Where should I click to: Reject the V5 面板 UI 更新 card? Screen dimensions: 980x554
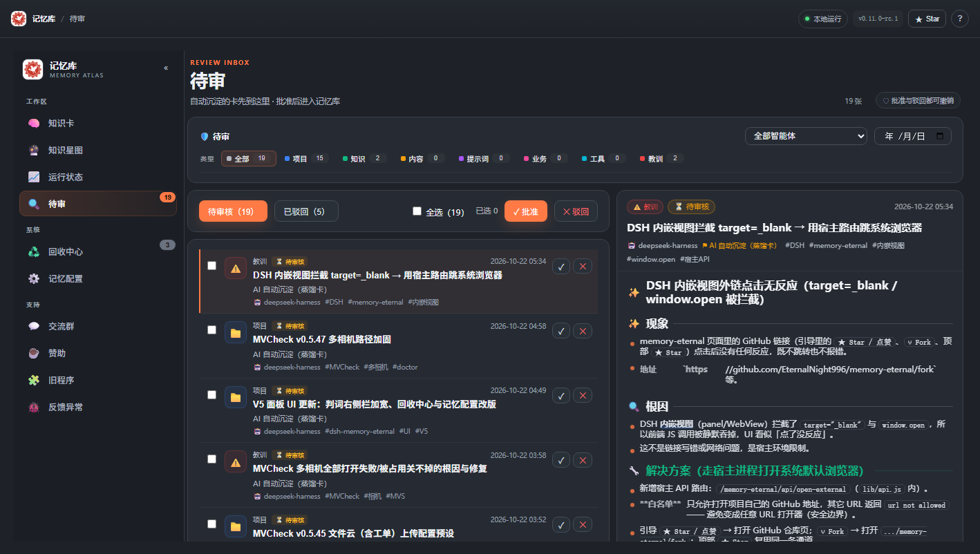[x=583, y=395]
